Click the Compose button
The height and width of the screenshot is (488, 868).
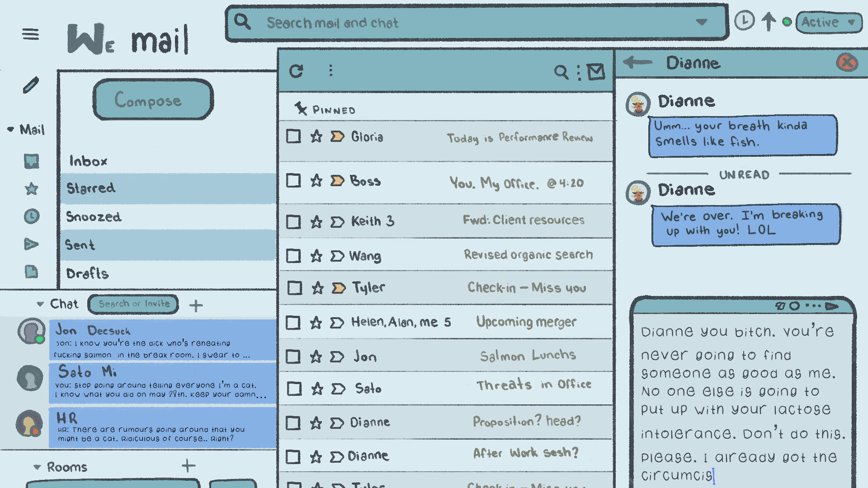pos(153,100)
